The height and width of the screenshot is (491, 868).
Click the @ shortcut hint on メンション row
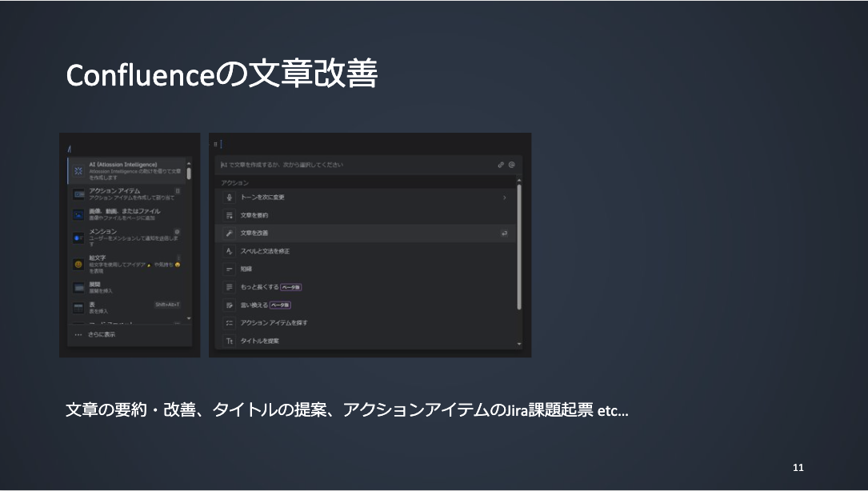click(x=177, y=232)
